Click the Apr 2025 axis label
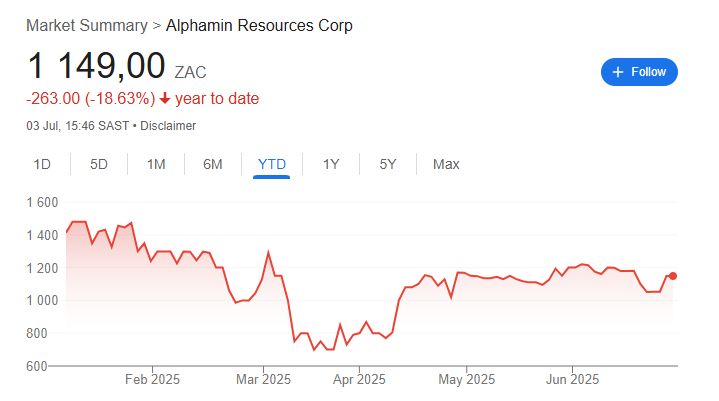Viewport: 719px width, 401px height. [359, 379]
